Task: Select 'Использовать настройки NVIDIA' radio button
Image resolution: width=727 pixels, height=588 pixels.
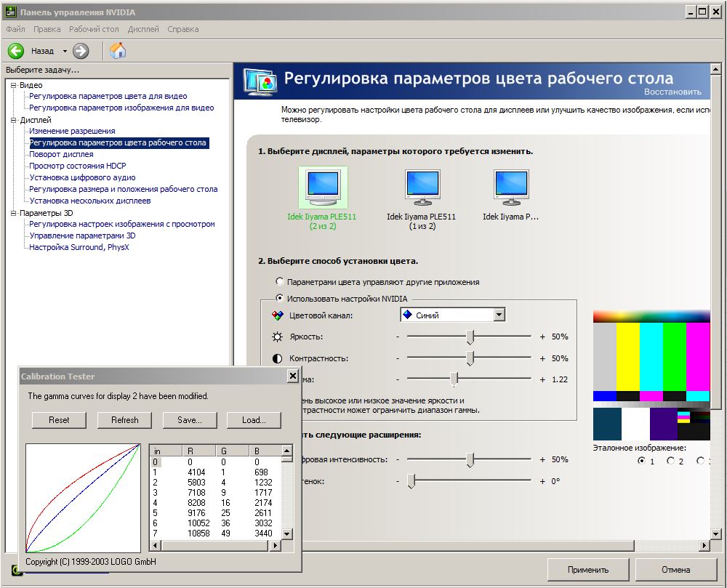Action: pyautogui.click(x=279, y=299)
